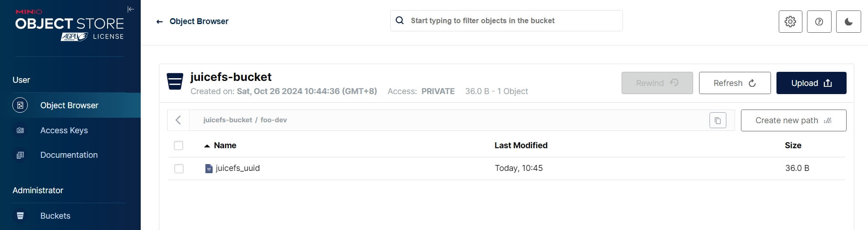Sort objects by Name column
The height and width of the screenshot is (230, 868).
pyautogui.click(x=225, y=145)
